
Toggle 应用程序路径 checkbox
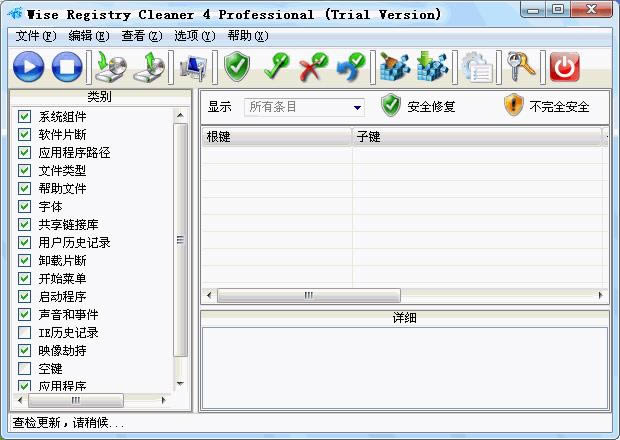25,152
